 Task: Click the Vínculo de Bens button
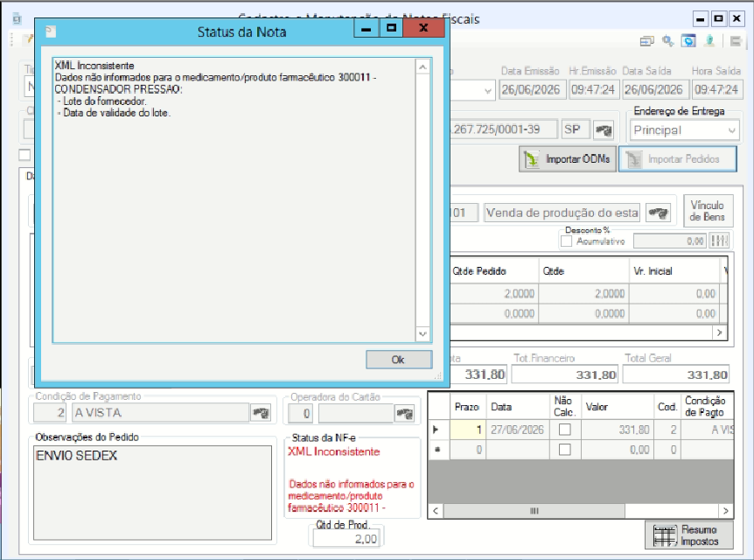[x=708, y=211]
